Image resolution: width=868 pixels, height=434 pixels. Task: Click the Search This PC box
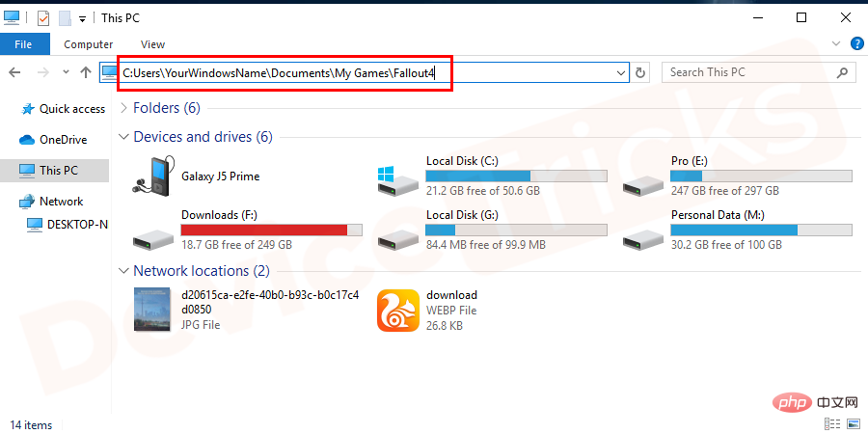[x=758, y=72]
